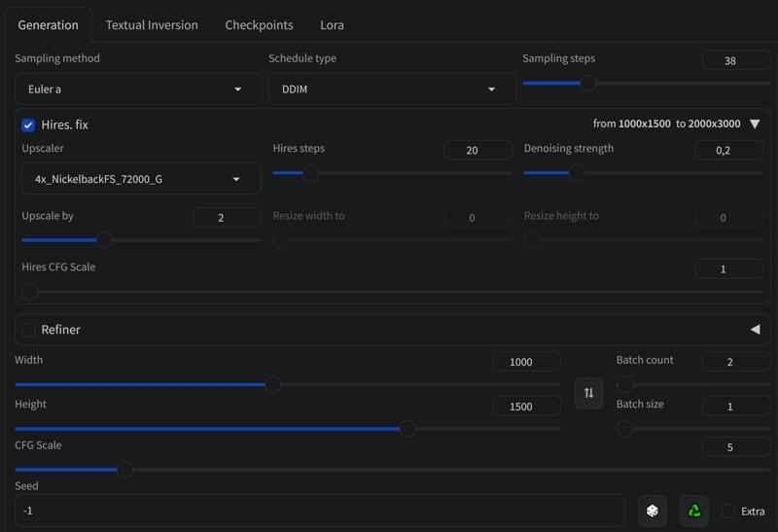The image size is (778, 532).
Task: Open the Upscaler model dropdown
Action: click(141, 179)
